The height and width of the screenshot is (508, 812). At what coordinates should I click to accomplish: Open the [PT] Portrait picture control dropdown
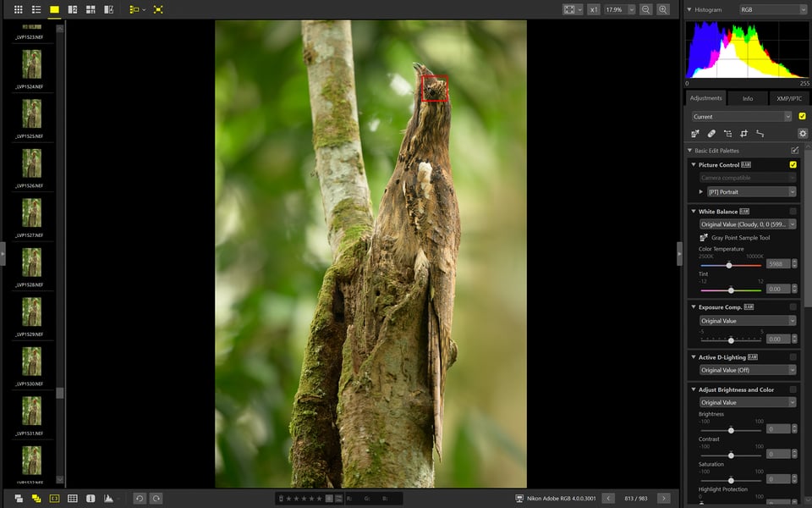751,192
